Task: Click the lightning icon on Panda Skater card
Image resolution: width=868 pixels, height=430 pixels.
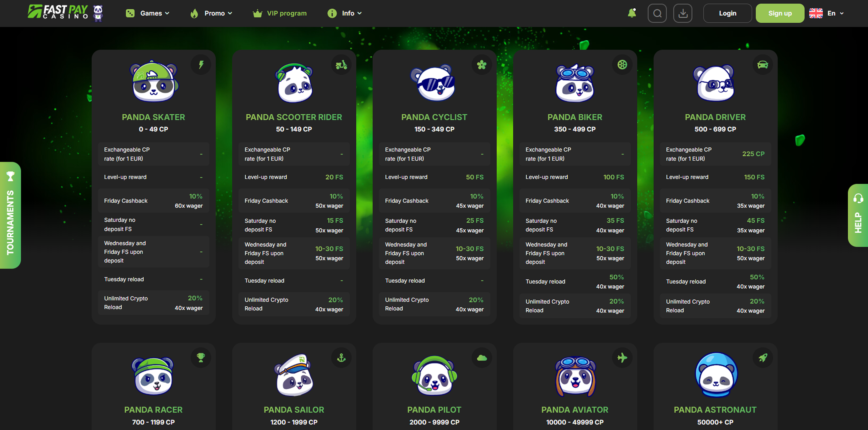Action: point(201,64)
